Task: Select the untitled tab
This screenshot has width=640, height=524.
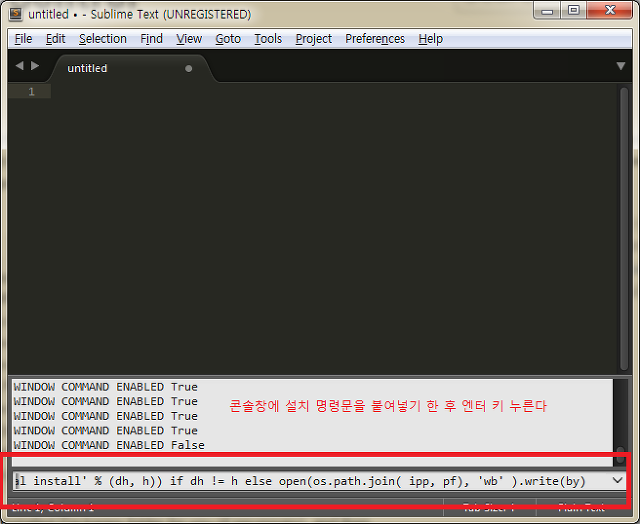Action: pyautogui.click(x=131, y=68)
